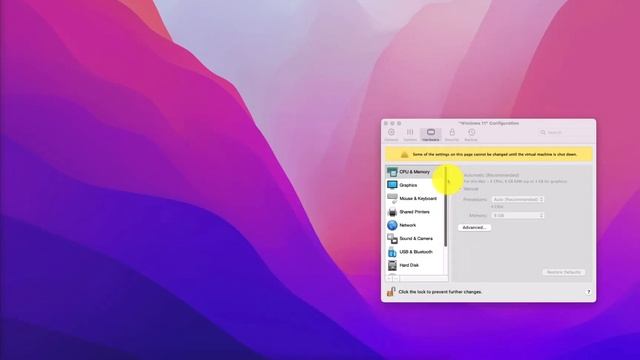Select the Hardware tab
640x360 pixels.
pyautogui.click(x=431, y=135)
